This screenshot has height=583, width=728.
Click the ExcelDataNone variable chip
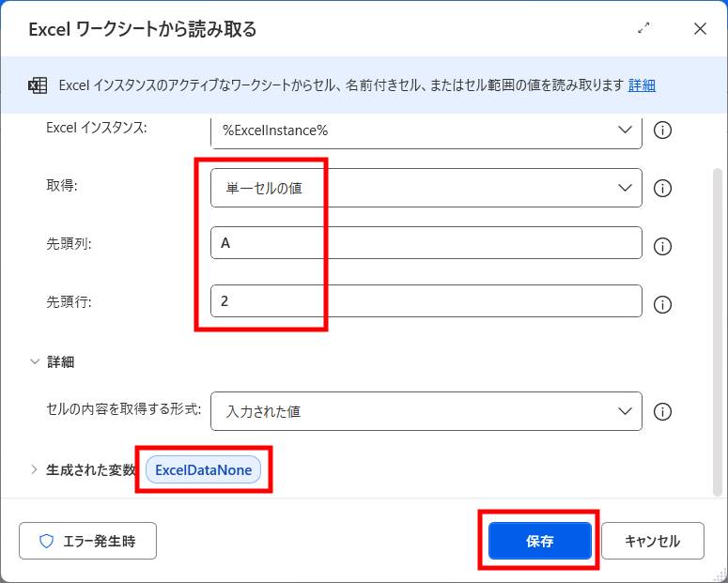coord(203,469)
